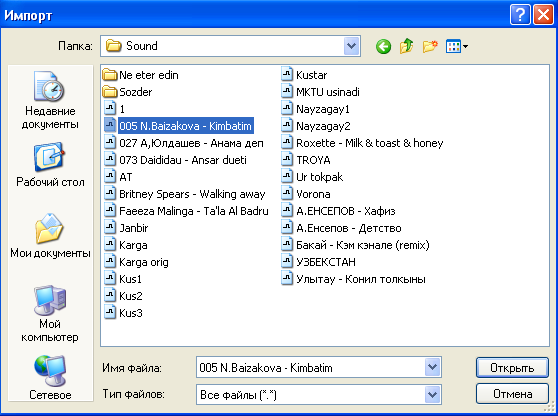Select file name Nayzagay1
Image resolution: width=558 pixels, height=416 pixels.
point(323,109)
